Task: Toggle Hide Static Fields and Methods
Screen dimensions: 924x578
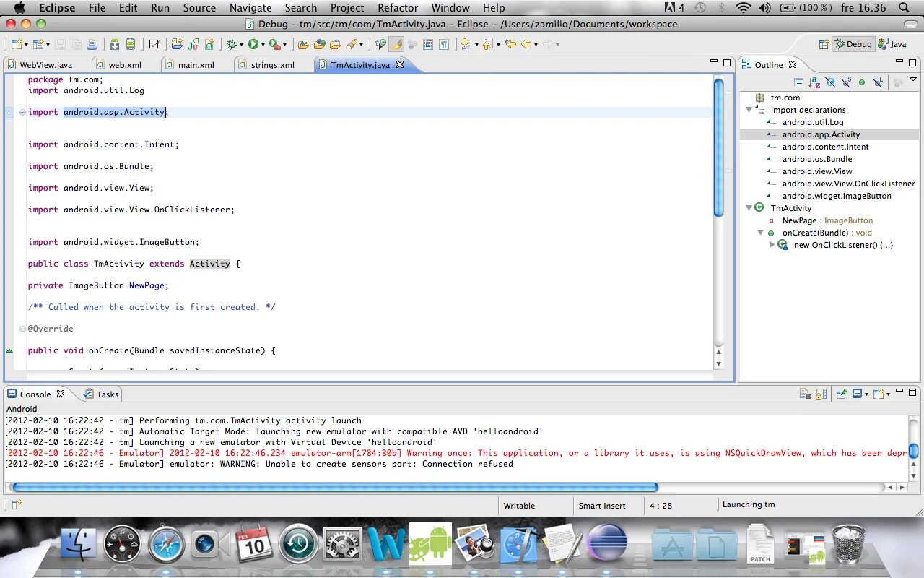Action: pyautogui.click(x=846, y=82)
